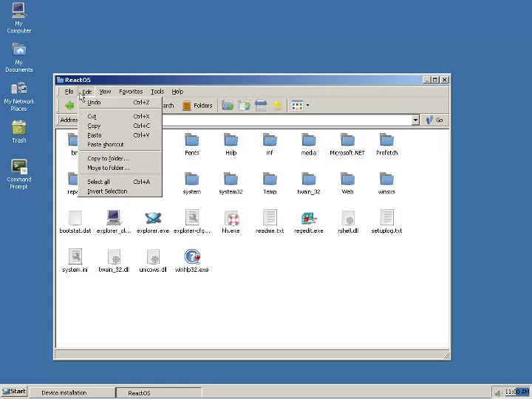Choose Invert Selection in Edit menu
This screenshot has width=532, height=399.
coord(107,191)
